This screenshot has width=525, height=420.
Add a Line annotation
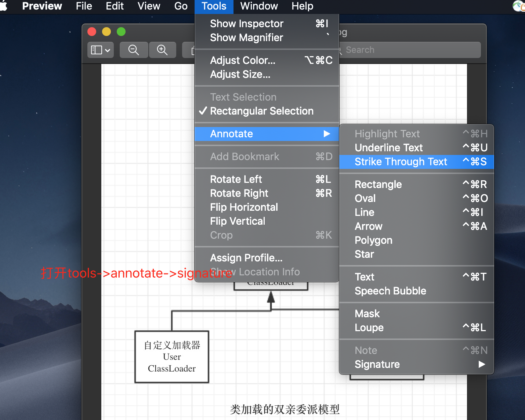point(417,212)
